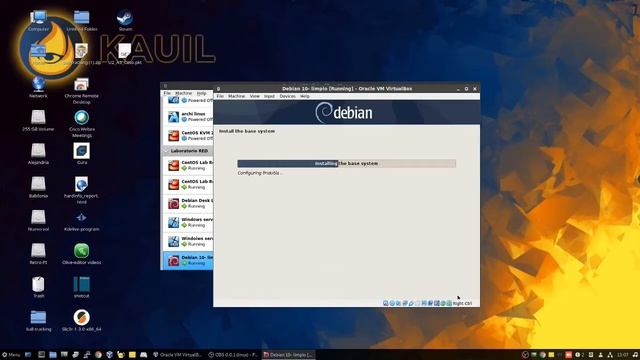Screen dimensions: 640x360
Task: Open the Alejandria drive icon
Action: point(38,154)
